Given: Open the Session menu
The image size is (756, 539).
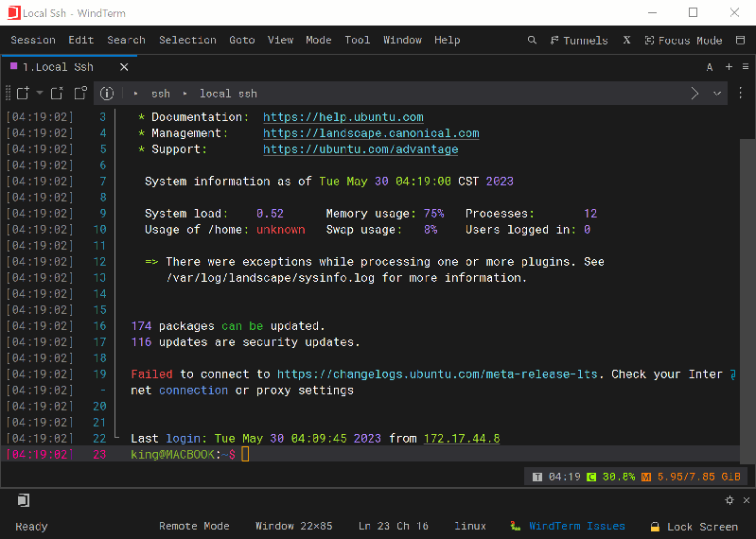Looking at the screenshot, I should point(33,40).
